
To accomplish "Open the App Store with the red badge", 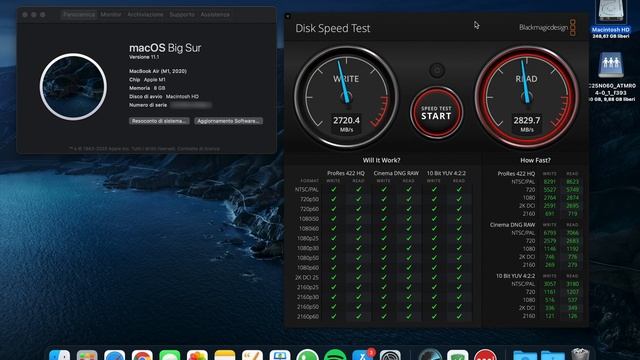I will coord(362,355).
